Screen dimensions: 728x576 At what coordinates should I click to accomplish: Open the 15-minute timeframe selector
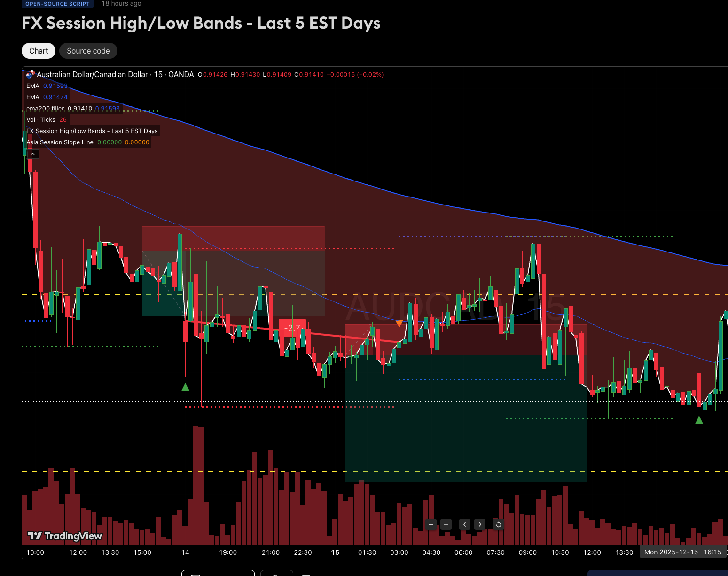(158, 74)
